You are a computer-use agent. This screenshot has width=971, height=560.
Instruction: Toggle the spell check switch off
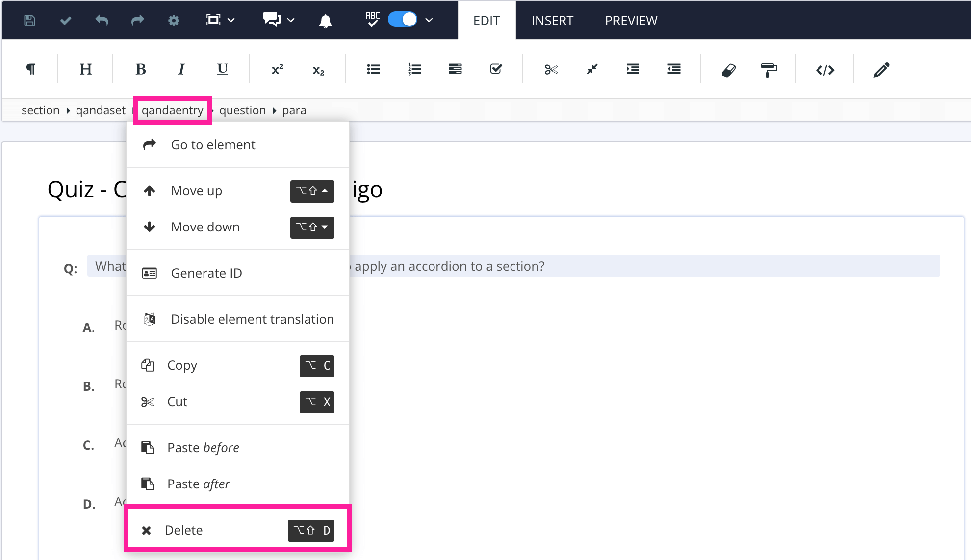403,20
